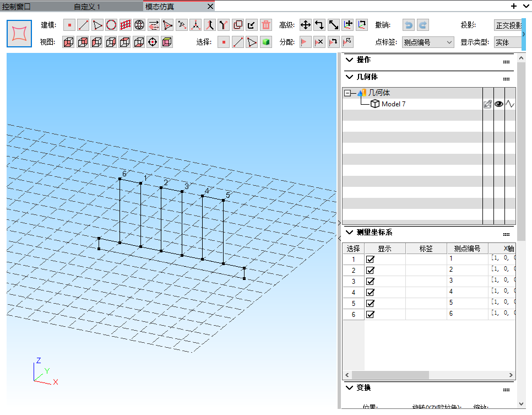532x415 pixels.
Task: Set selection mode to lines
Action: (x=238, y=42)
